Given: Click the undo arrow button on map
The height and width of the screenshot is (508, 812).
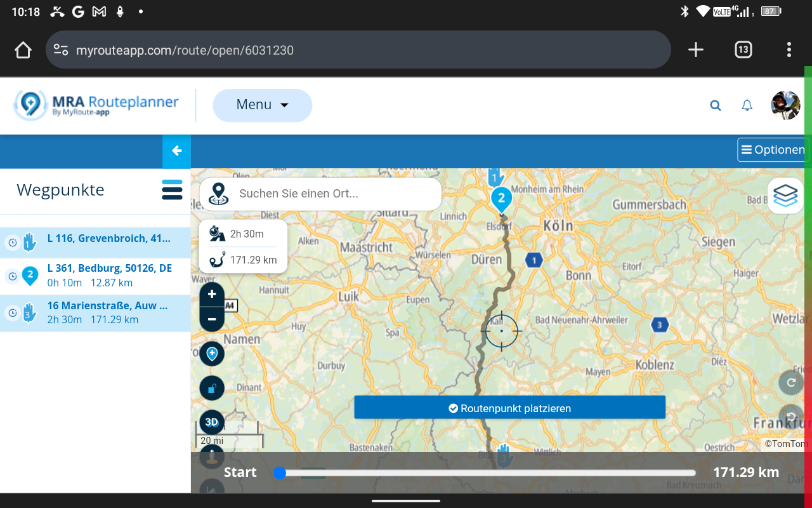Looking at the screenshot, I should click(791, 417).
